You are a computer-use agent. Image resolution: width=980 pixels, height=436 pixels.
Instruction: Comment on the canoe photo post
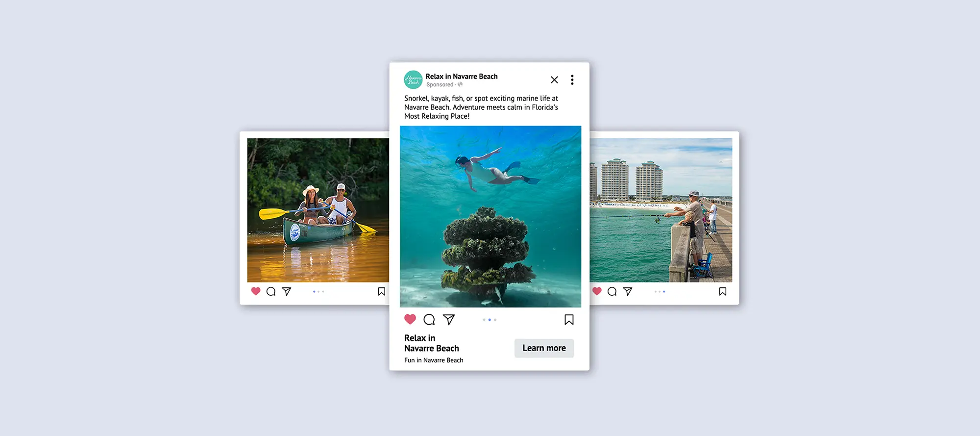tap(271, 291)
